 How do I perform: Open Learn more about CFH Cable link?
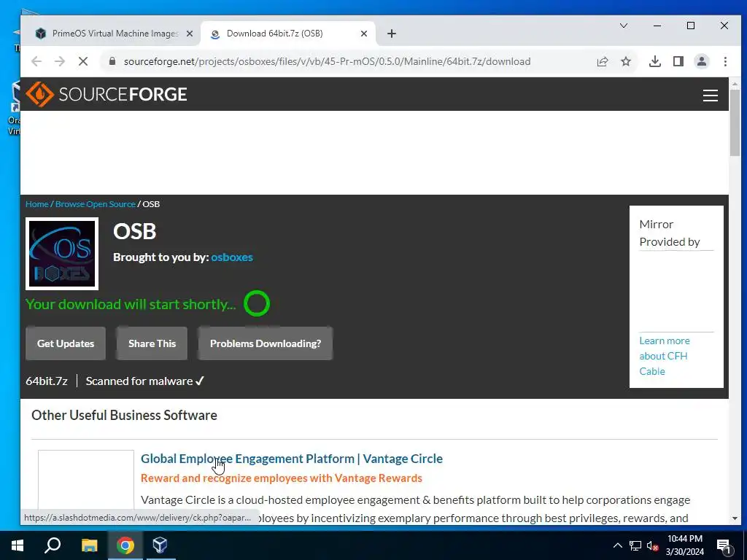(x=665, y=356)
